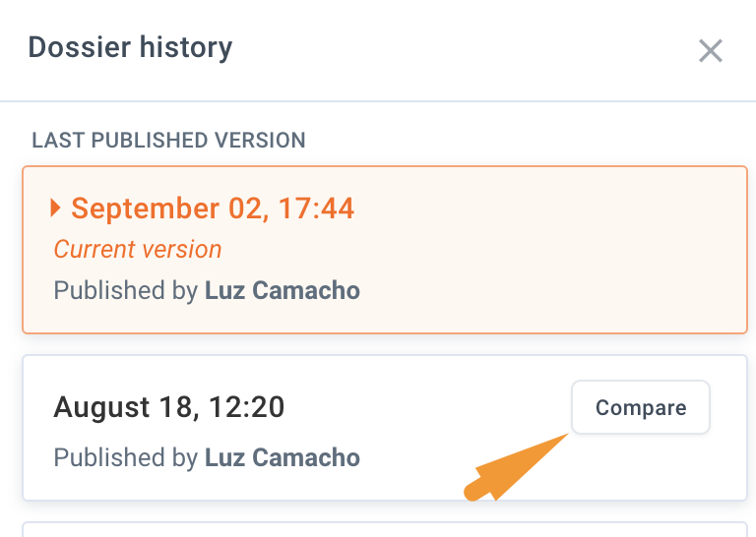
Task: Select the September 02, 17:44 version heading
Action: pyautogui.click(x=213, y=209)
